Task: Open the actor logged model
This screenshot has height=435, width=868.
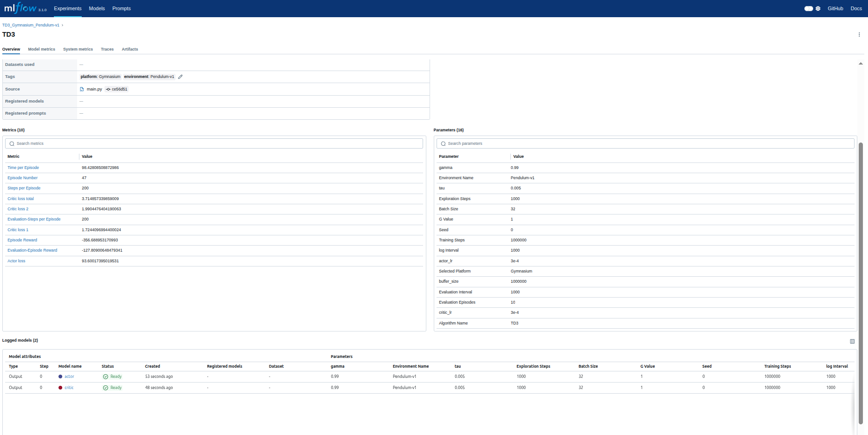Action: coord(69,377)
